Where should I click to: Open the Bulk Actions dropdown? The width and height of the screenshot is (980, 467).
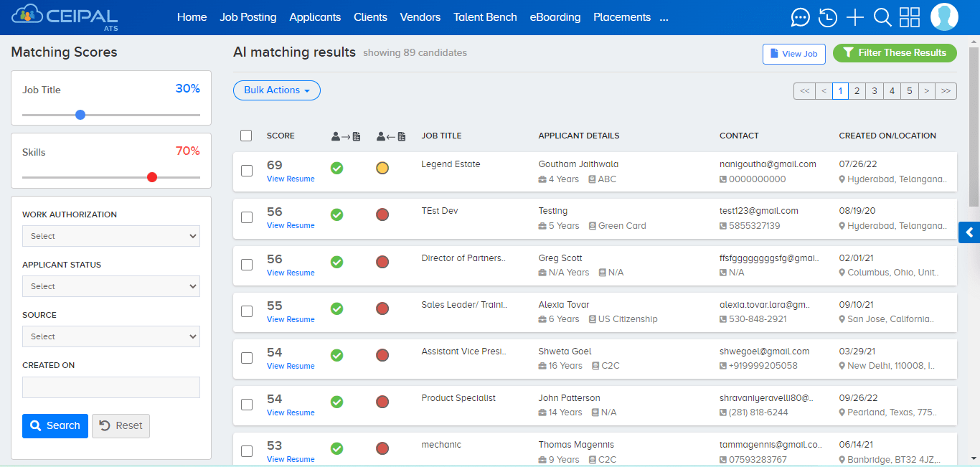(277, 90)
